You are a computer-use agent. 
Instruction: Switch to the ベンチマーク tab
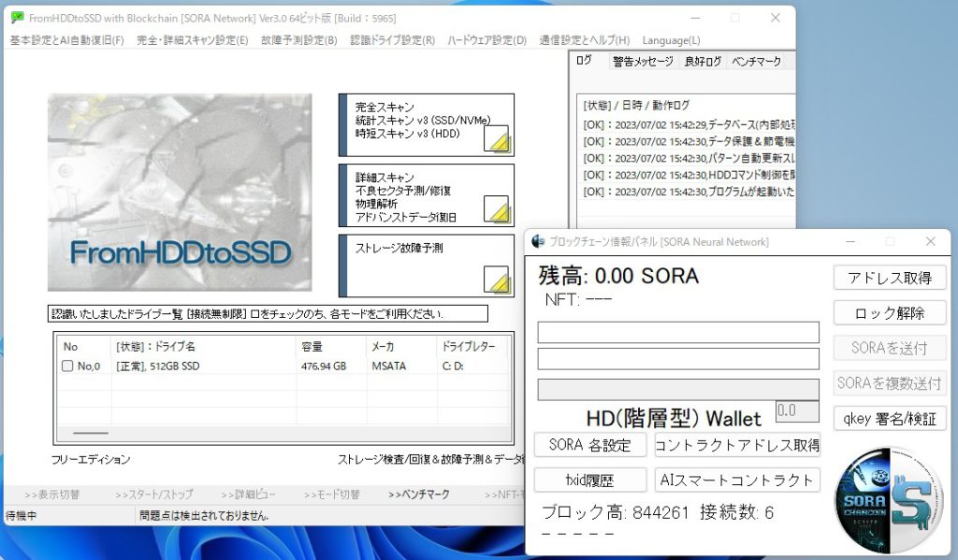point(756,61)
